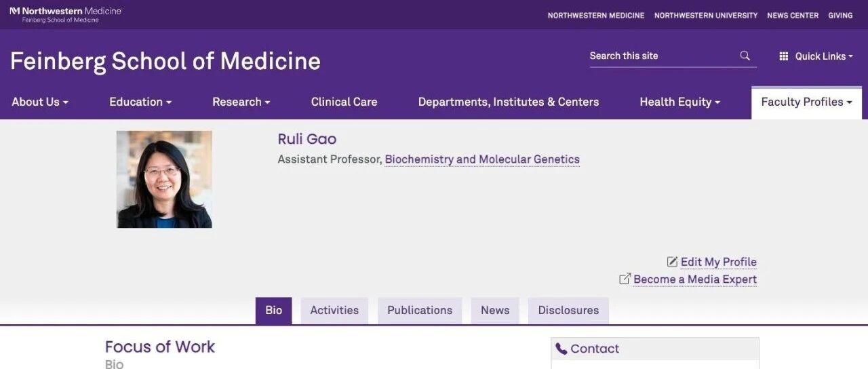Expand the Education menu
Image resolution: width=868 pixels, height=369 pixels.
tap(140, 102)
